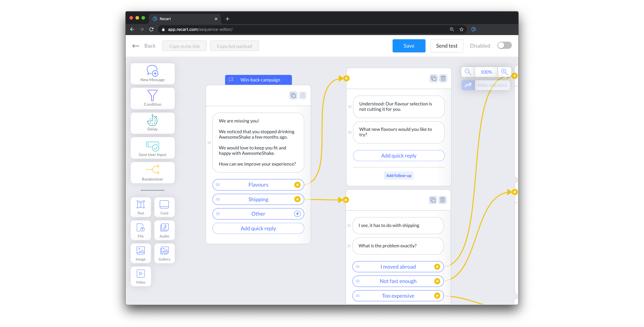The width and height of the screenshot is (644, 327).
Task: Add a New Message block
Action: tap(153, 74)
